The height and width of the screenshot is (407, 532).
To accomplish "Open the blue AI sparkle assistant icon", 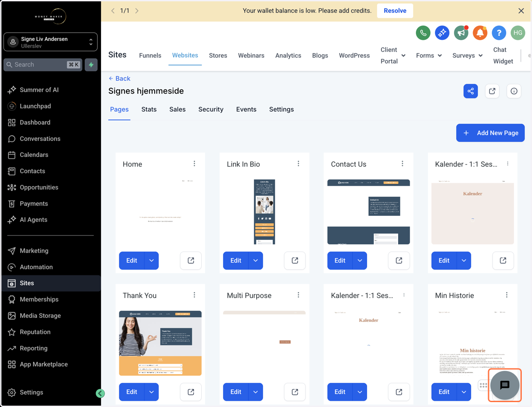I will click(x=442, y=33).
